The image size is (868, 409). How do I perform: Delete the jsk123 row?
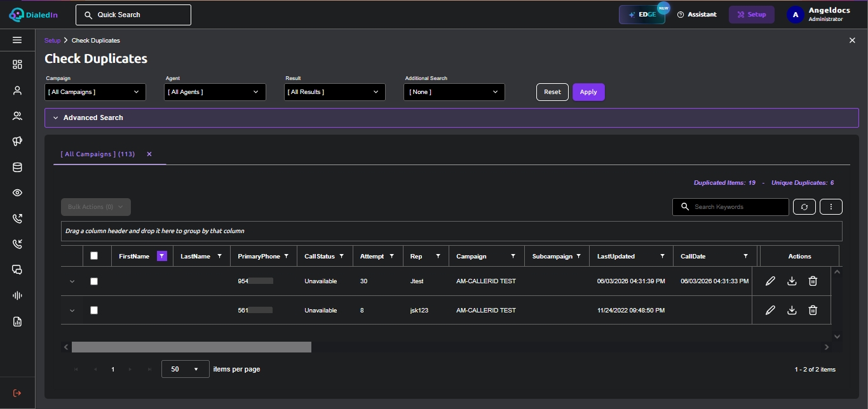coord(813,310)
